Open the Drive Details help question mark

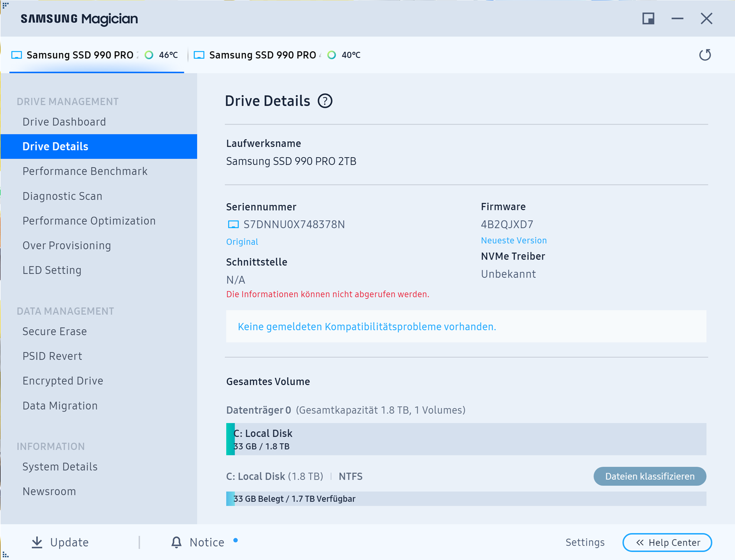pyautogui.click(x=325, y=101)
